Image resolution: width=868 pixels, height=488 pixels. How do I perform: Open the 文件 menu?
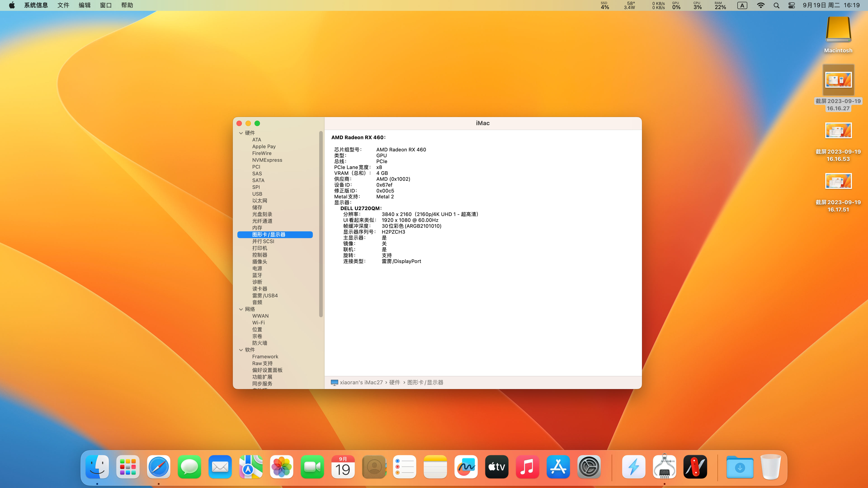(x=63, y=5)
